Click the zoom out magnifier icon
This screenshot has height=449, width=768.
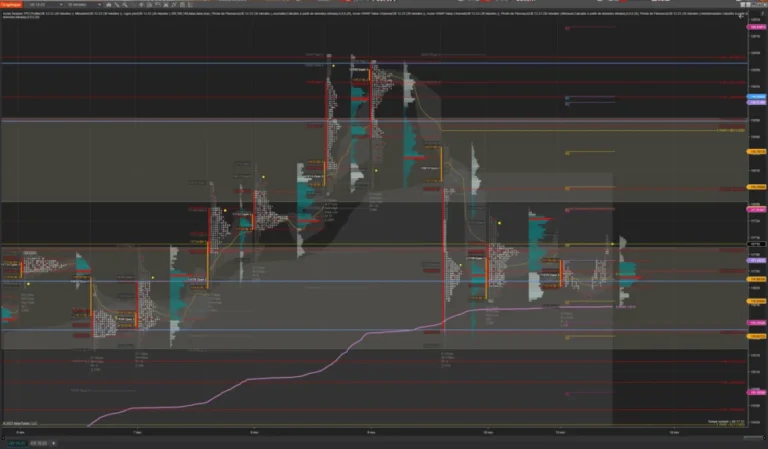pos(147,4)
